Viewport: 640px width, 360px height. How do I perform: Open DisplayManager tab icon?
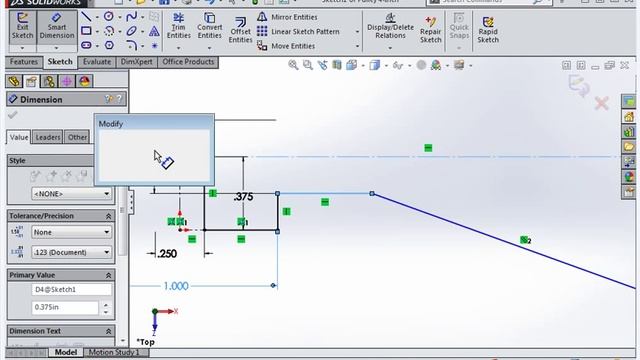[84, 81]
